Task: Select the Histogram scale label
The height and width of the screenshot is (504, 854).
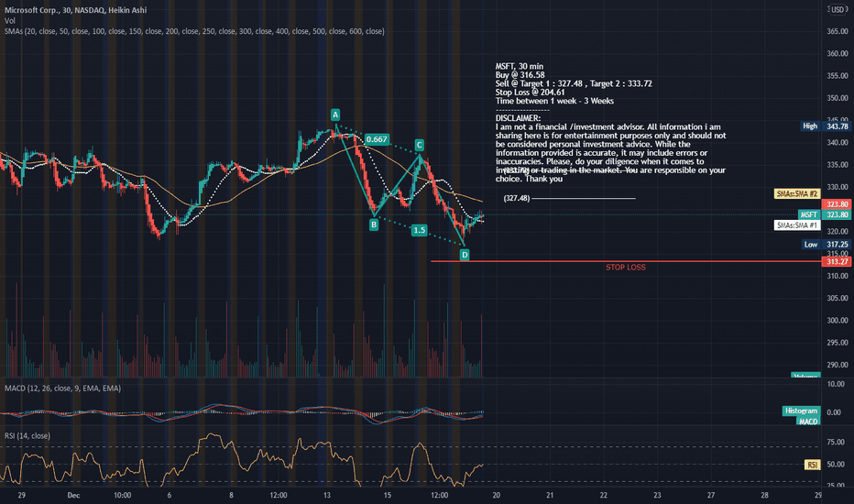Action: (x=801, y=411)
